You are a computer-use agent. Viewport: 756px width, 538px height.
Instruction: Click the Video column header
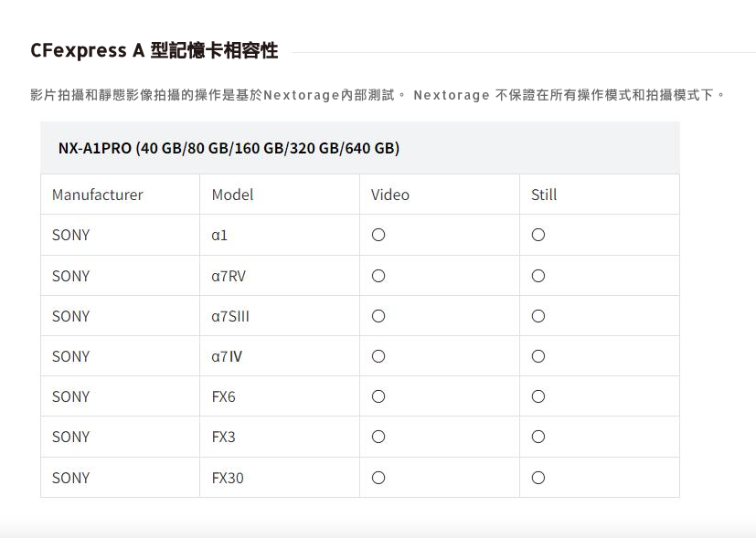pyautogui.click(x=390, y=195)
